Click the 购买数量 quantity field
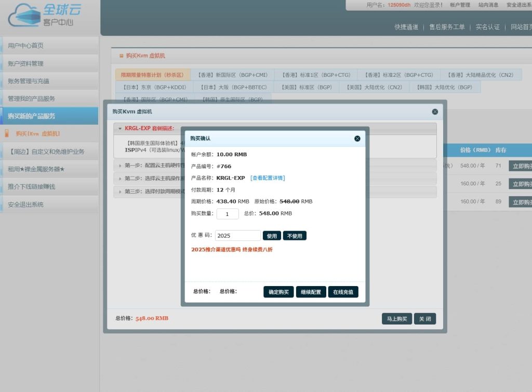 (x=228, y=214)
